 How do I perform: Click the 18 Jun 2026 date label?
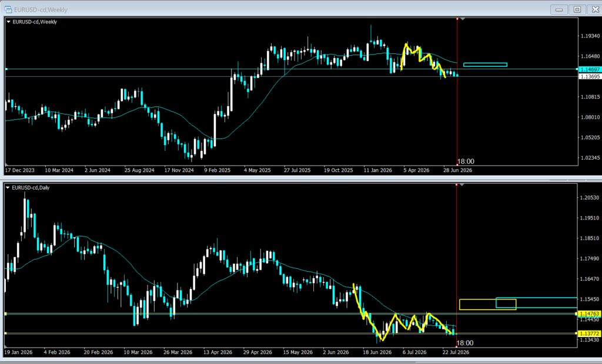pyautogui.click(x=377, y=352)
